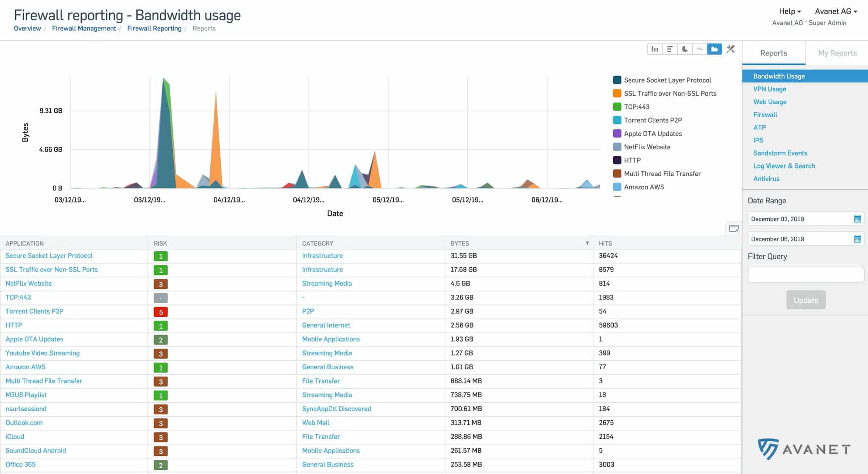Open chart tools wrench icon

731,49
